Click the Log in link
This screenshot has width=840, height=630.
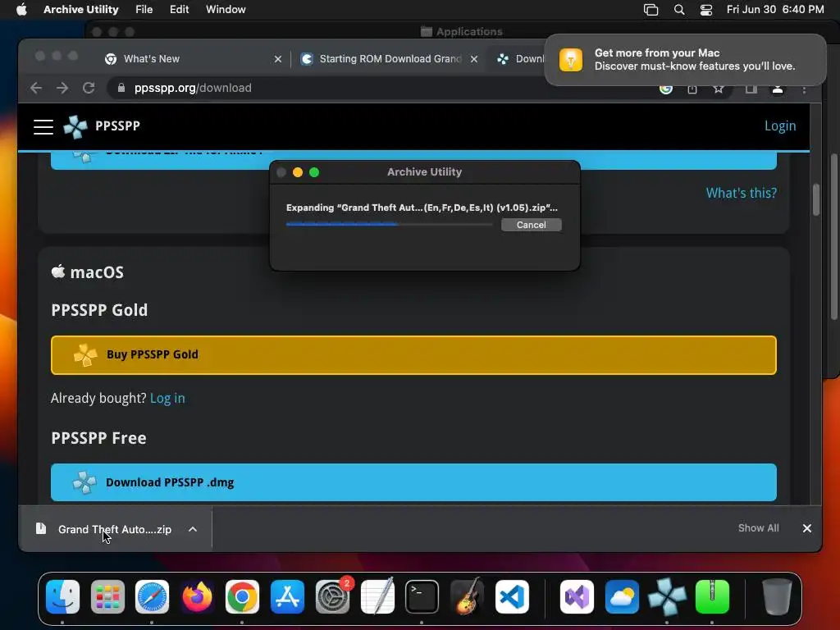pyautogui.click(x=167, y=398)
